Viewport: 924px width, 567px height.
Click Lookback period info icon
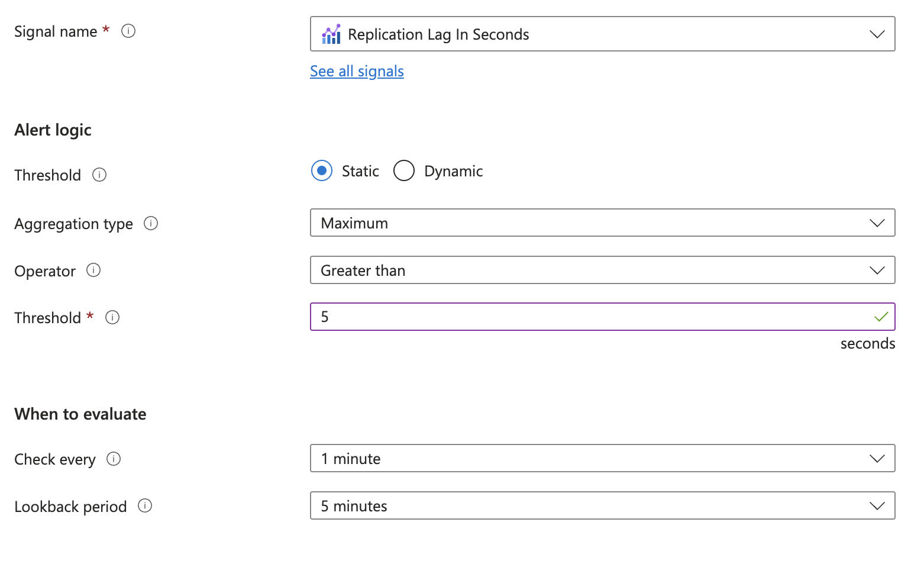(x=145, y=506)
